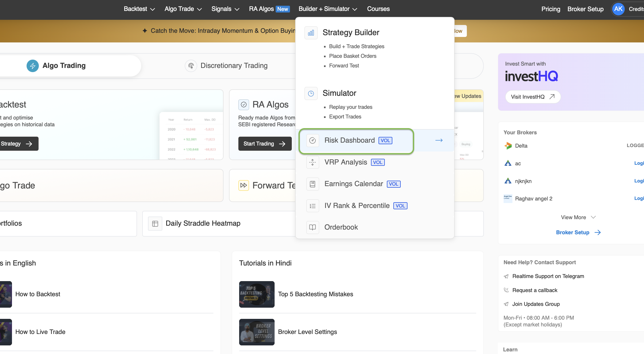This screenshot has width=644, height=354.
Task: Open Top 5 Backtesting Mistakes video thumbnail
Action: [257, 294]
